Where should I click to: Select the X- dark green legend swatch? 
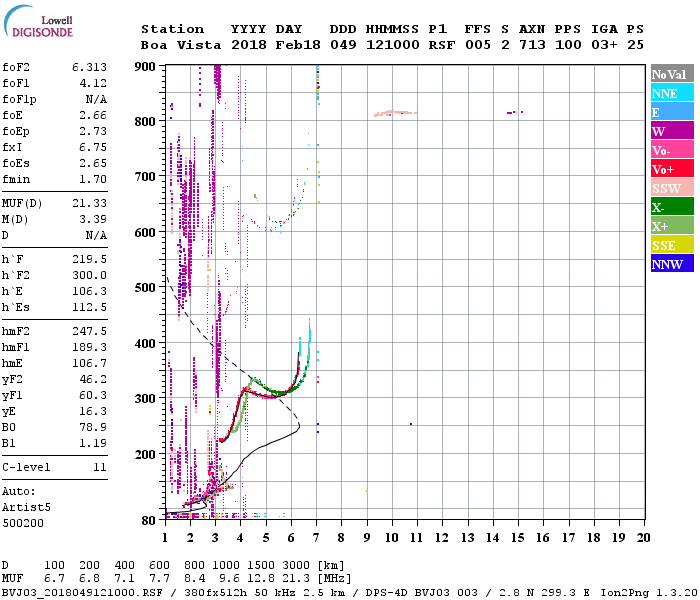(672, 207)
